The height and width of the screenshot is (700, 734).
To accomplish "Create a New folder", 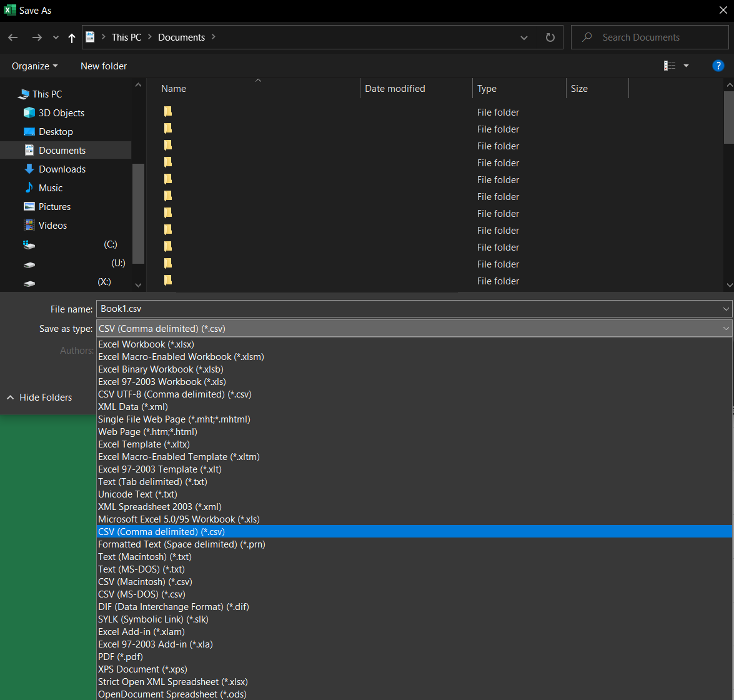I will tap(104, 66).
